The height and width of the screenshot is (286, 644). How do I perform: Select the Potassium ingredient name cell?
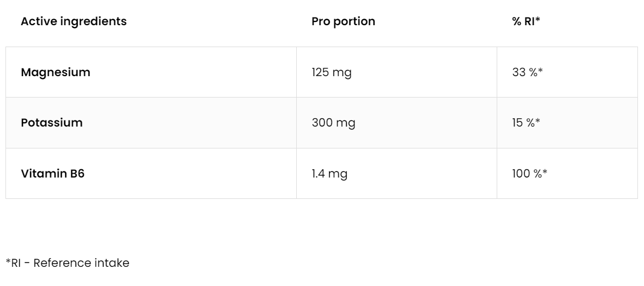[x=51, y=123]
